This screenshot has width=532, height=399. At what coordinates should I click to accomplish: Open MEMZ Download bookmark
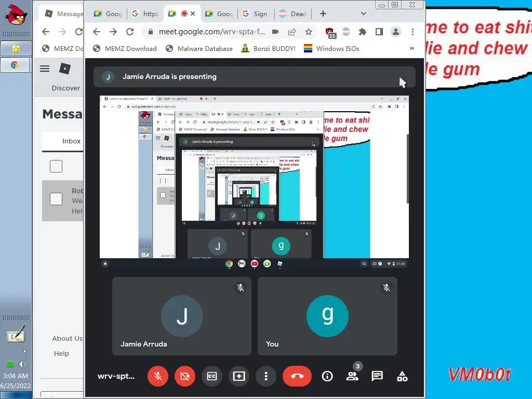pos(125,48)
